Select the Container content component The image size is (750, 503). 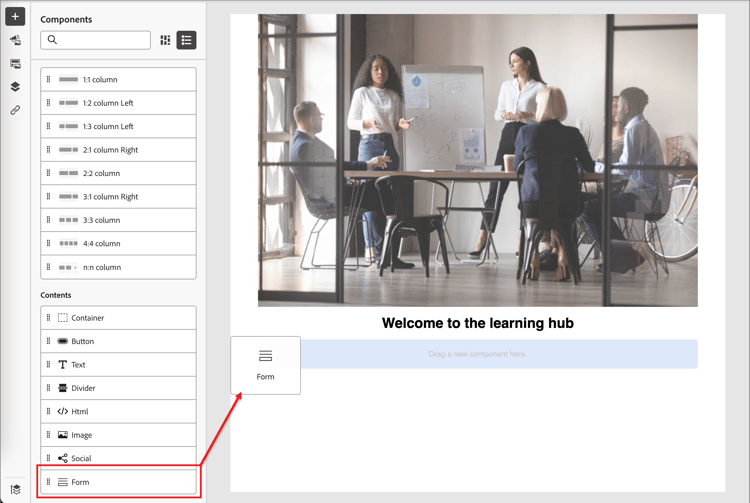pos(119,317)
